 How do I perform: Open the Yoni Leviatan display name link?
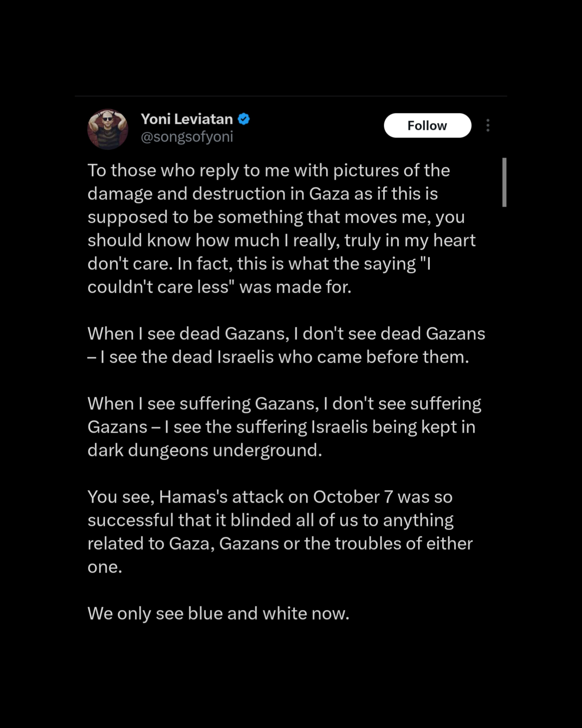[187, 119]
